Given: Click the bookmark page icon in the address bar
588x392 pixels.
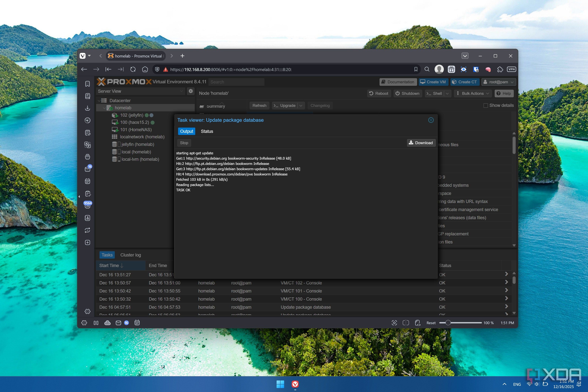Looking at the screenshot, I should pos(416,70).
